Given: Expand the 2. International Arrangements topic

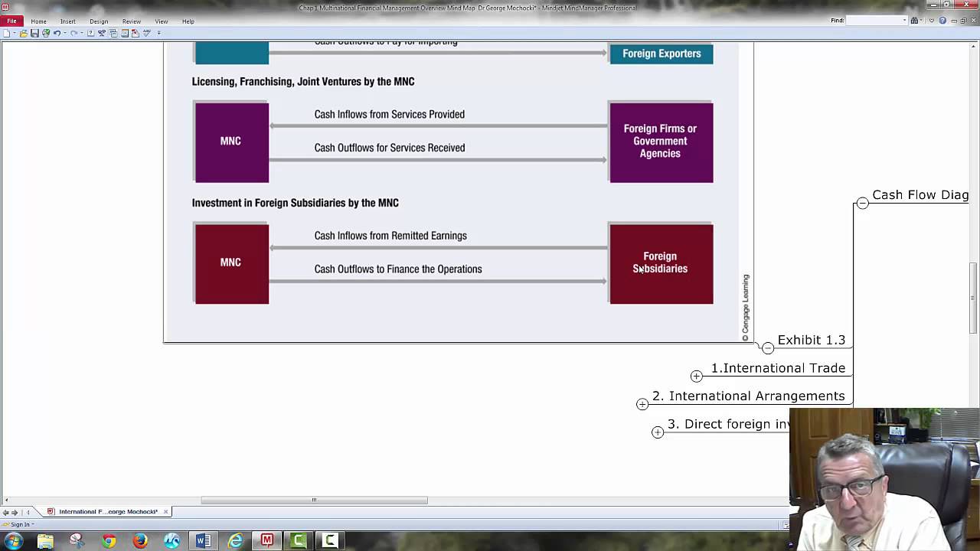Looking at the screenshot, I should click(642, 404).
